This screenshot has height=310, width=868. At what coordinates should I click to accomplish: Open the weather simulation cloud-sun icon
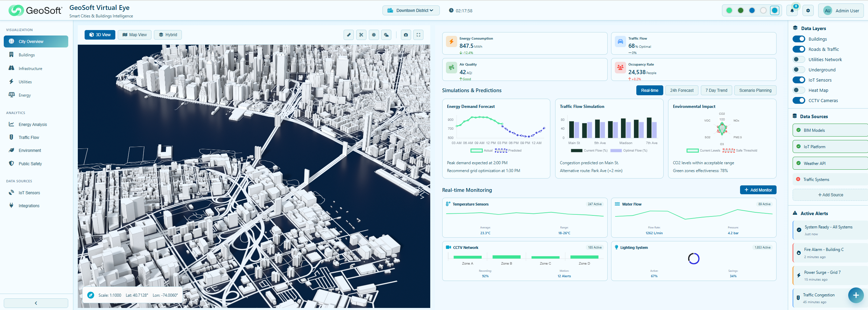386,35
